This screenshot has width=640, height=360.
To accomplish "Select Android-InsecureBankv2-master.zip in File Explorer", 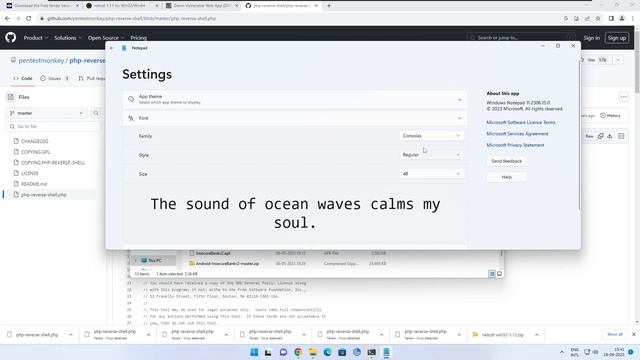I will coord(227,264).
